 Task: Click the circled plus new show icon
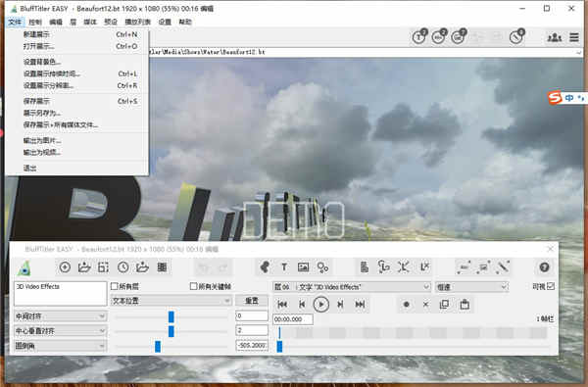[65, 267]
